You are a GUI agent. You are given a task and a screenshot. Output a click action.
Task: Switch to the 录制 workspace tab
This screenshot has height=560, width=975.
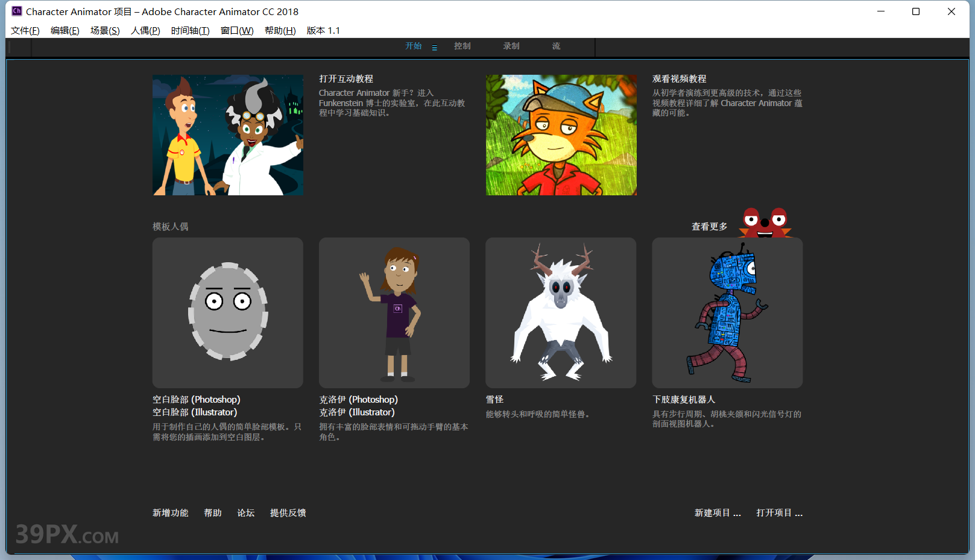(511, 46)
